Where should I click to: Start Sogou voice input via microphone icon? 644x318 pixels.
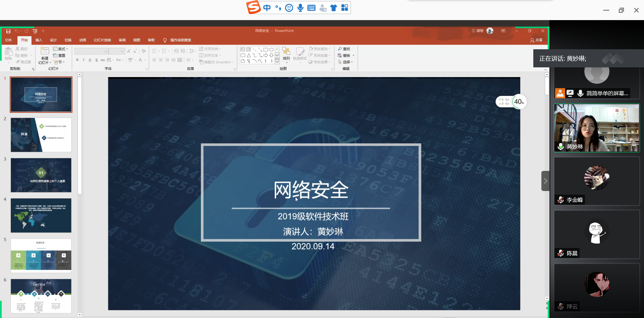click(x=300, y=7)
